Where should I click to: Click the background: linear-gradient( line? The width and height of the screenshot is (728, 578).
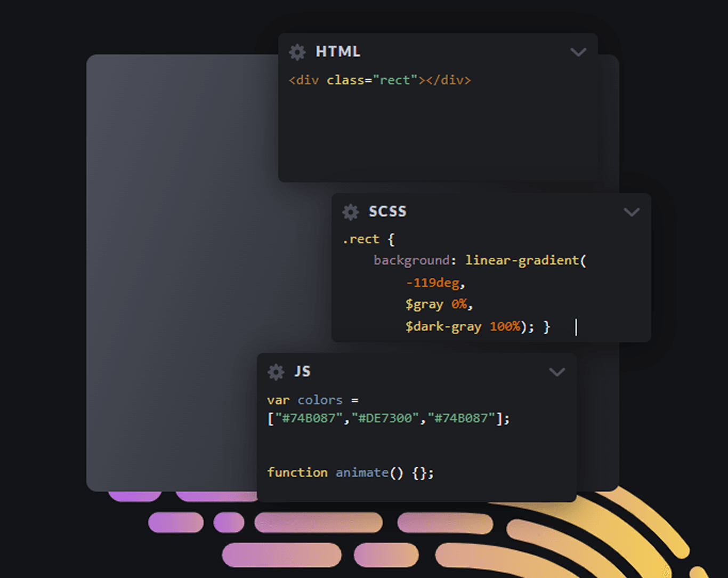[480, 260]
